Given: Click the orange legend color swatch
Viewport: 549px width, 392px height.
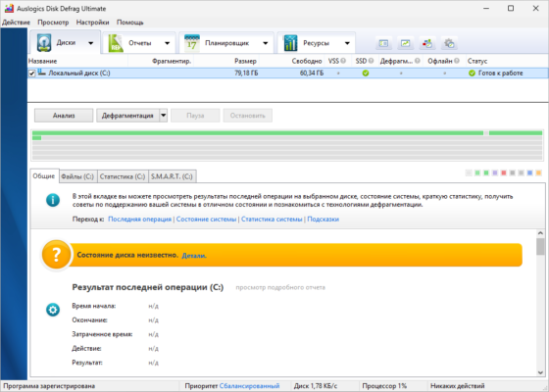Looking at the screenshot, I should point(538,172).
